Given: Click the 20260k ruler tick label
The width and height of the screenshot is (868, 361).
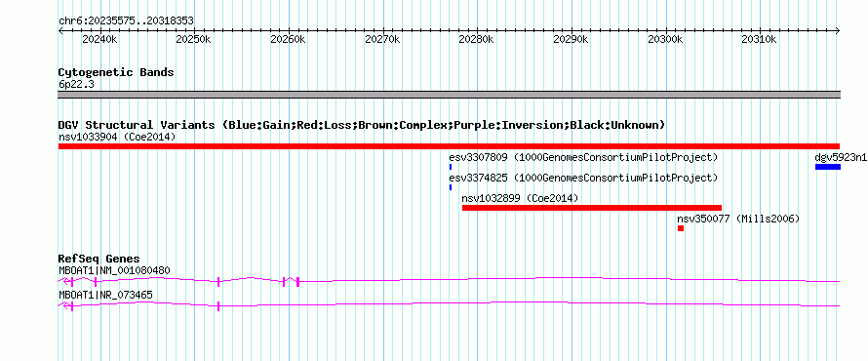Looking at the screenshot, I should [x=288, y=40].
